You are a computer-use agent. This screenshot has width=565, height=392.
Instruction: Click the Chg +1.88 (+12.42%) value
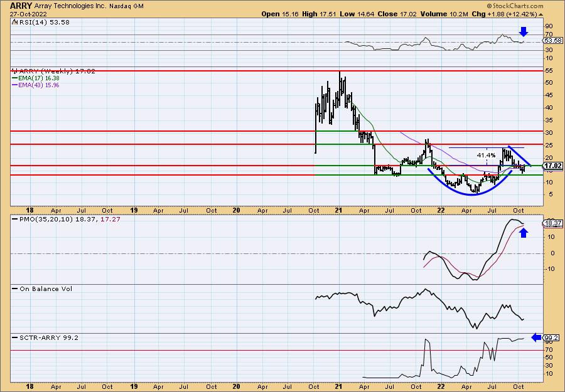tap(505, 14)
